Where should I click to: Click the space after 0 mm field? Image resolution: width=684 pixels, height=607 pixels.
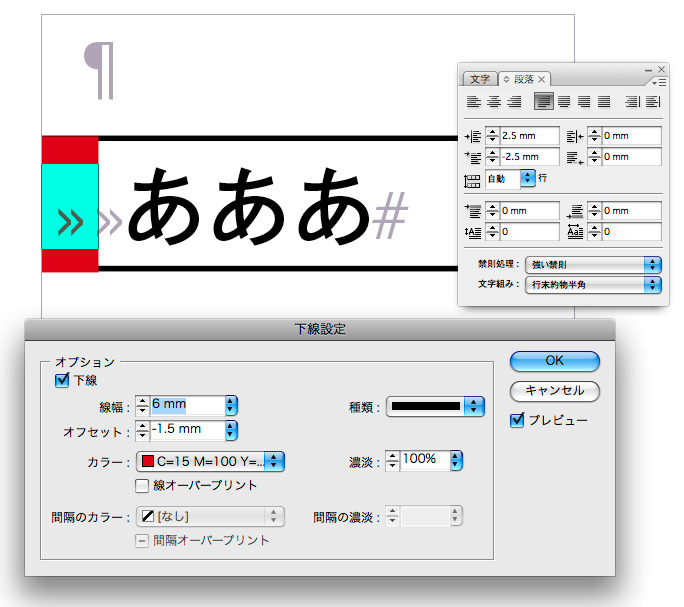point(631,211)
